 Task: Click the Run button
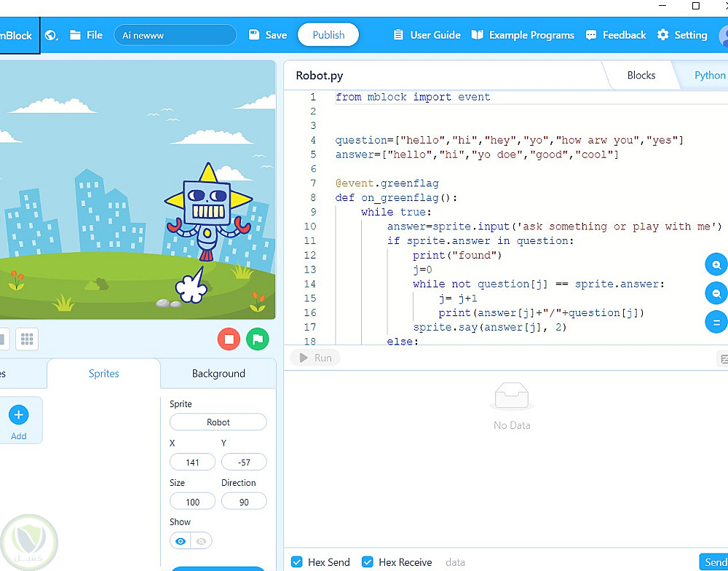[x=315, y=358]
